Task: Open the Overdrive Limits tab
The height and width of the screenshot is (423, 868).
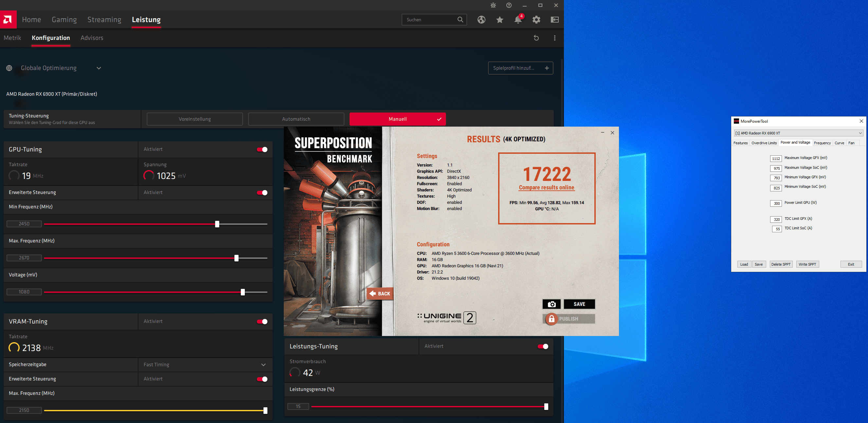Action: (x=764, y=143)
